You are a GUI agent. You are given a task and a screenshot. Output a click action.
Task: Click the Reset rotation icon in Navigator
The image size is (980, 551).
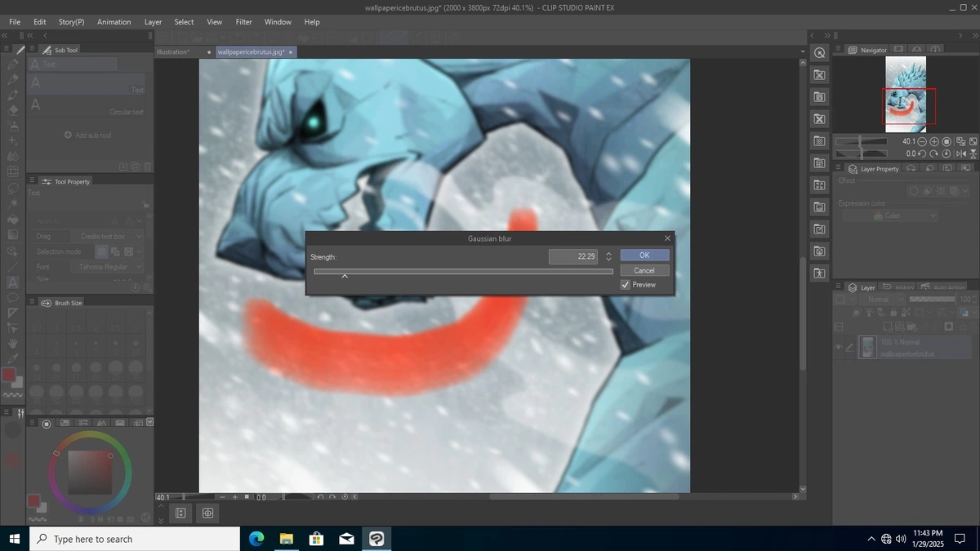coord(947,153)
